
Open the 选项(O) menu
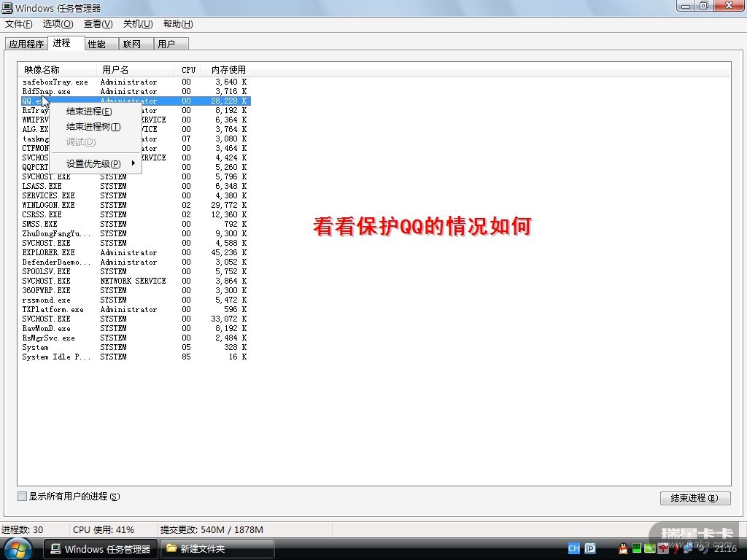tap(58, 24)
